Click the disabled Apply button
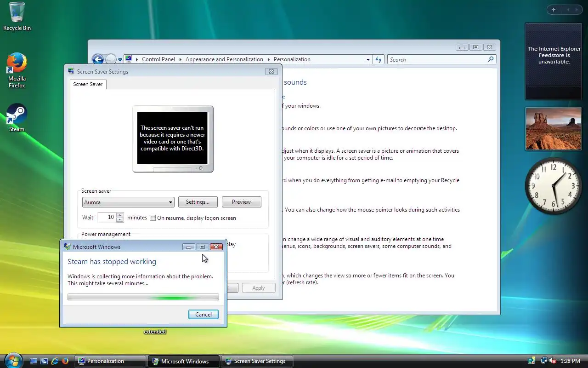This screenshot has height=368, width=588. click(x=259, y=288)
